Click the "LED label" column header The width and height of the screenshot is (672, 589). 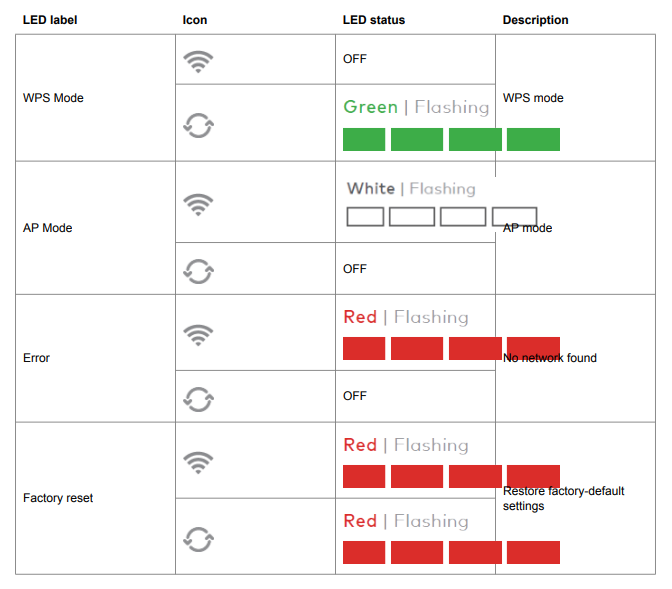pyautogui.click(x=50, y=20)
